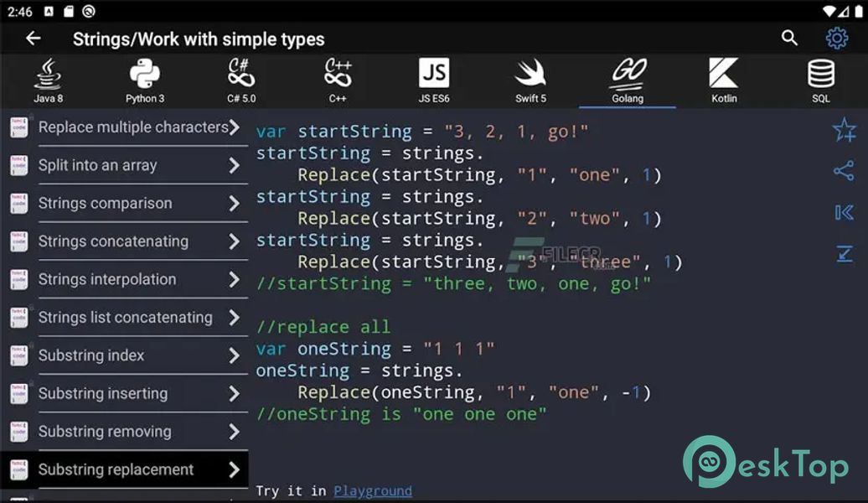Open the Swift 5 language tab

[x=530, y=80]
